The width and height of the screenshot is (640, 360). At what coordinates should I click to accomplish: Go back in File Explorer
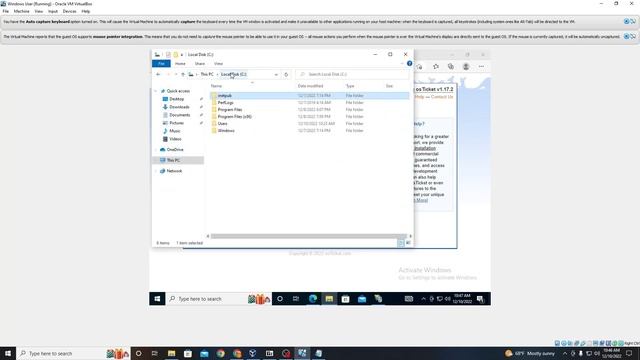(158, 74)
